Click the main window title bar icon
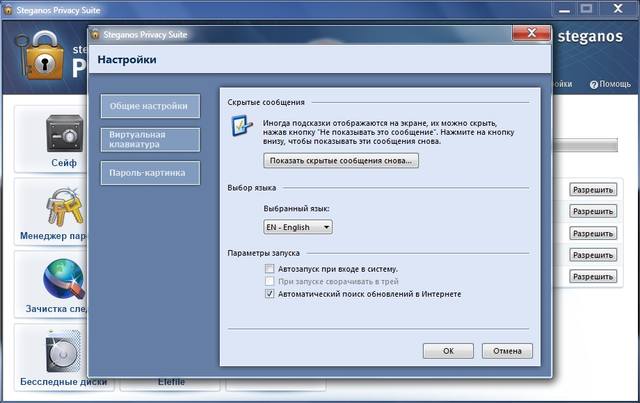 pos(8,10)
